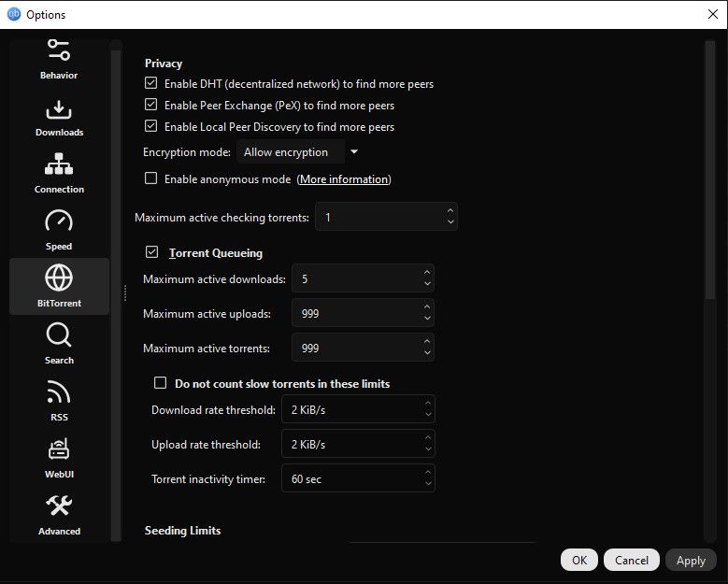Click the qBittorrent logo in title bar
The height and width of the screenshot is (584, 728).
coord(14,14)
